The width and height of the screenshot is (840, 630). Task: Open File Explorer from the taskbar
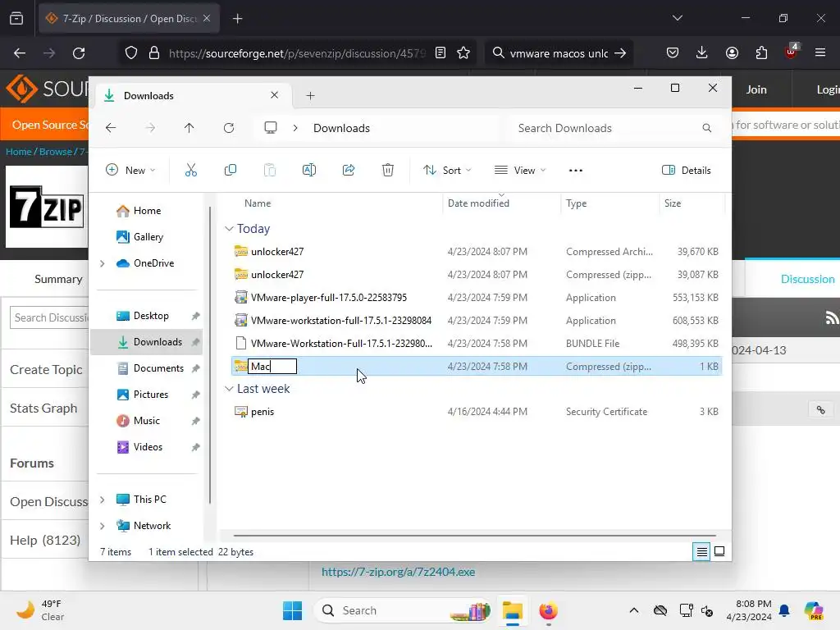click(512, 610)
